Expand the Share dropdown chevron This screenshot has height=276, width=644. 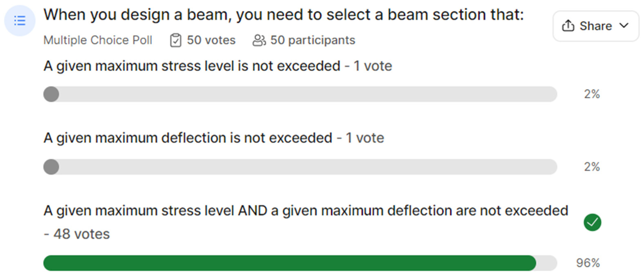(x=624, y=26)
